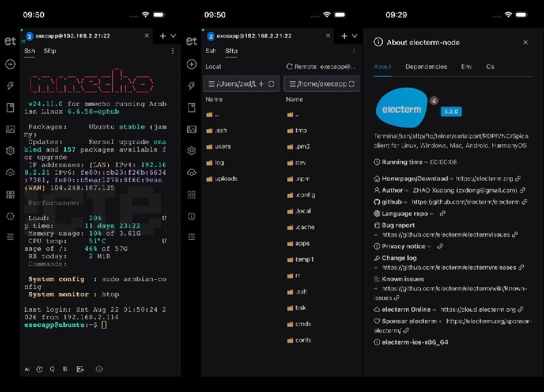Select About tab in About dialog
This screenshot has width=544, height=392.
coord(382,67)
